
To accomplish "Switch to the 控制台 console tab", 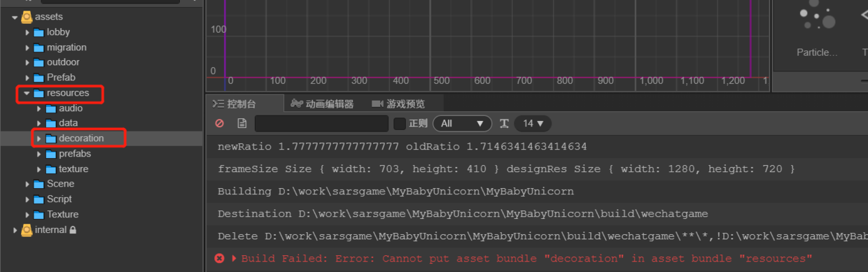I will click(235, 104).
